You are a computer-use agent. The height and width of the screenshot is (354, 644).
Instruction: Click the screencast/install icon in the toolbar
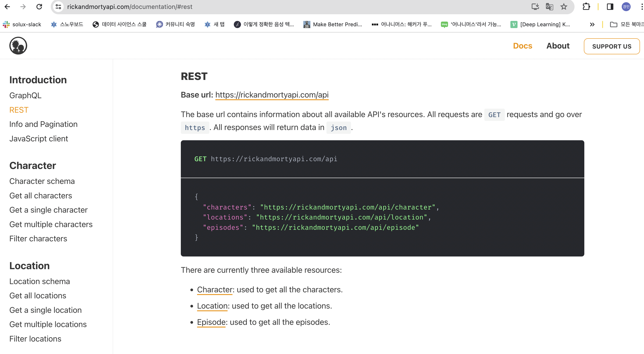535,6
